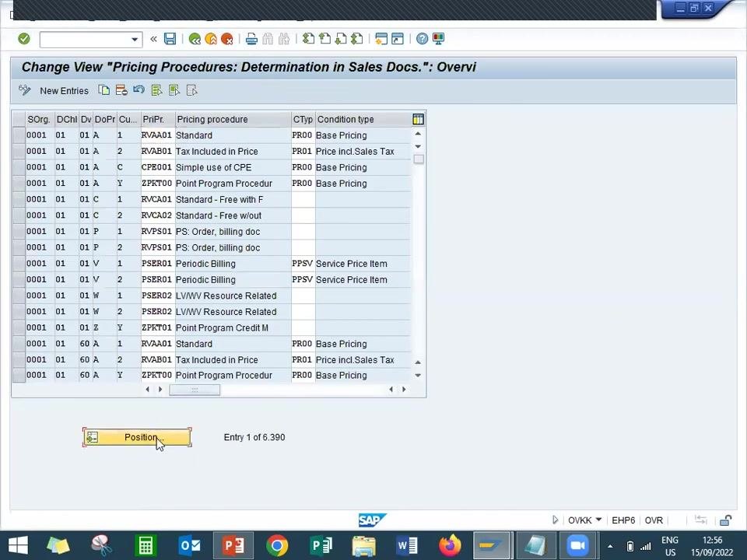Viewport: 747px width, 560px height.
Task: Click the SOrg. column header
Action: [40, 119]
